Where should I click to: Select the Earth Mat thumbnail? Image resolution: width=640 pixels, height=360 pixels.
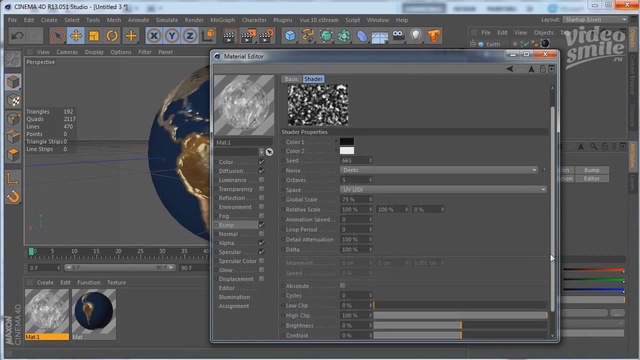pyautogui.click(x=94, y=311)
